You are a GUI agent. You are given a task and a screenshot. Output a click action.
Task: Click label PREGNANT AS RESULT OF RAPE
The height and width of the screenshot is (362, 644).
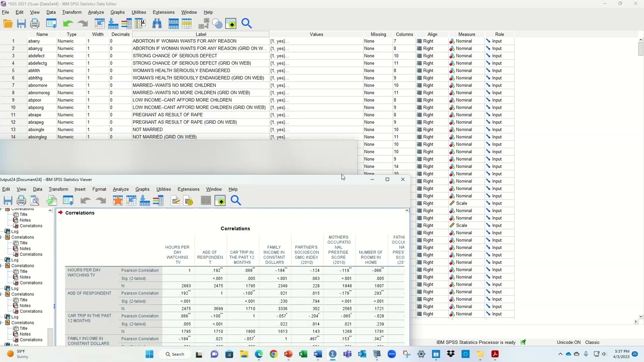point(168,115)
